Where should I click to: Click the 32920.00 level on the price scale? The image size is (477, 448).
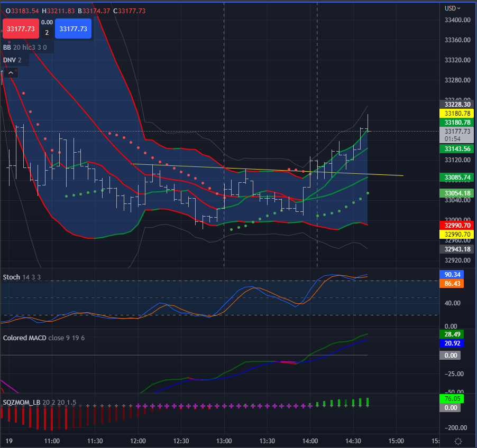pyautogui.click(x=457, y=260)
